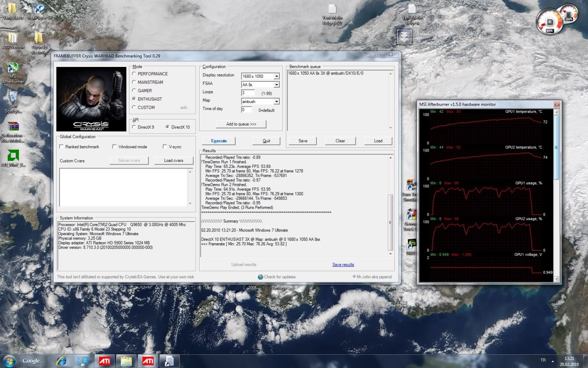
Task: Select the Geri Dönüşüm recycle bin icon
Action: [x=13, y=101]
